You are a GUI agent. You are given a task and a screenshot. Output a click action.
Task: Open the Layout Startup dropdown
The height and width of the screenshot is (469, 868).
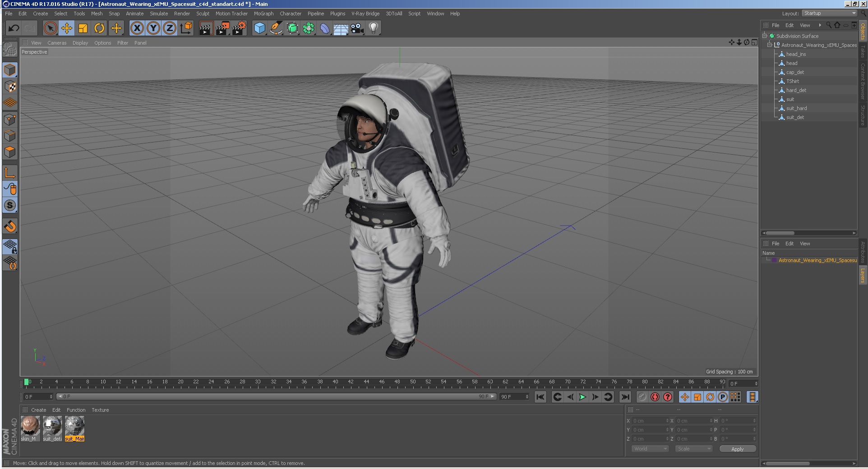(829, 14)
